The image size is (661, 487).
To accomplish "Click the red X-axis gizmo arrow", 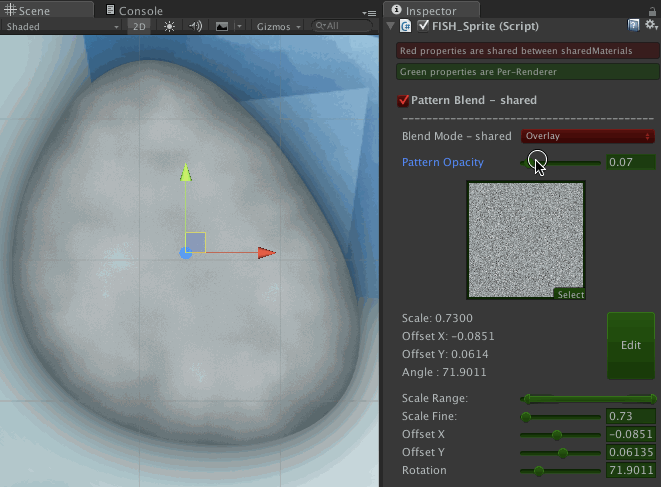I will (265, 253).
